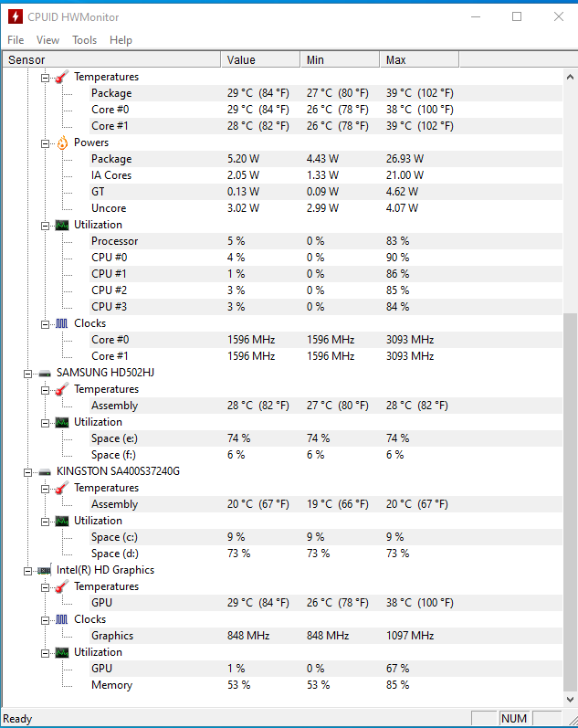This screenshot has width=578, height=728.
Task: Open the File menu
Action: (16, 40)
